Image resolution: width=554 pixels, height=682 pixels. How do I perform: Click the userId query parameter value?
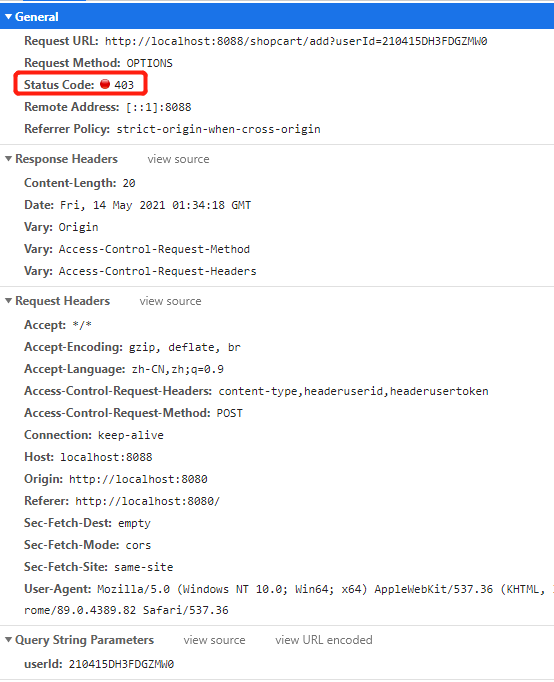[121, 664]
